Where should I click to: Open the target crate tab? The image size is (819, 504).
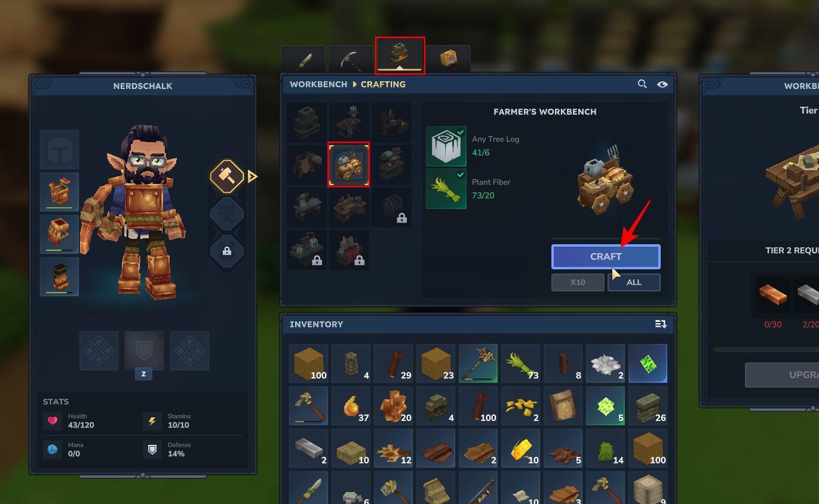(448, 60)
